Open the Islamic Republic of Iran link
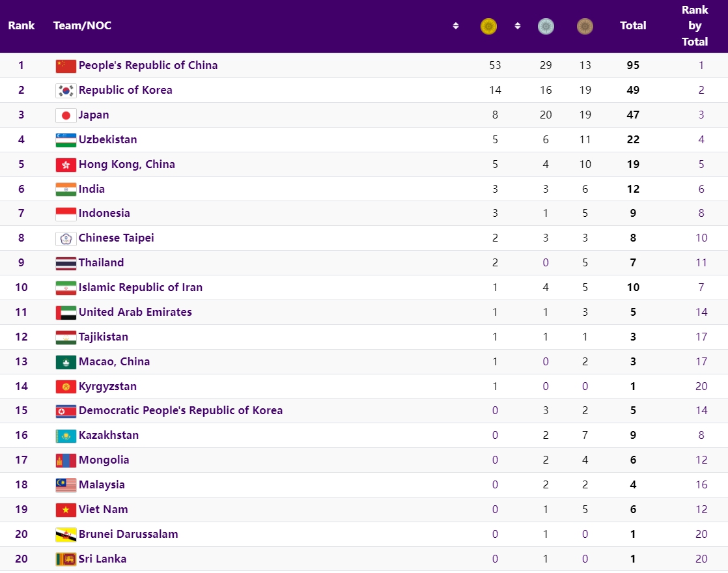This screenshot has width=728, height=573. [x=140, y=287]
